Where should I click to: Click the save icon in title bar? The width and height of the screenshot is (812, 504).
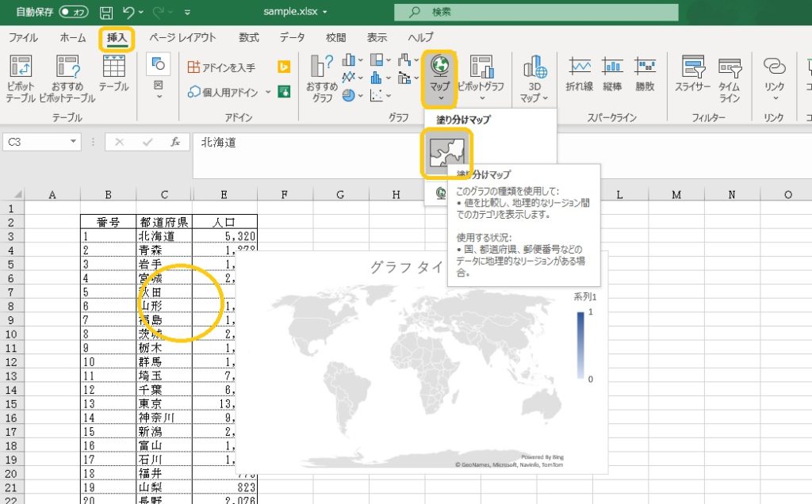107,13
